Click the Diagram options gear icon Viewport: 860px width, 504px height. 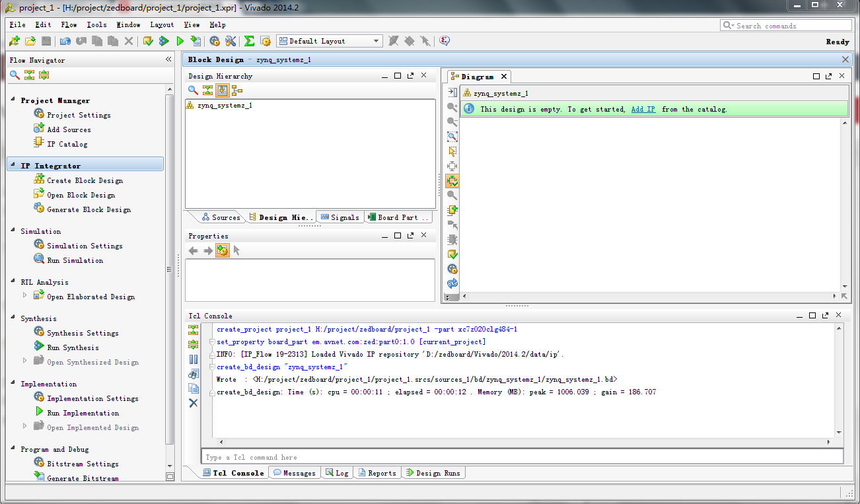click(x=452, y=269)
